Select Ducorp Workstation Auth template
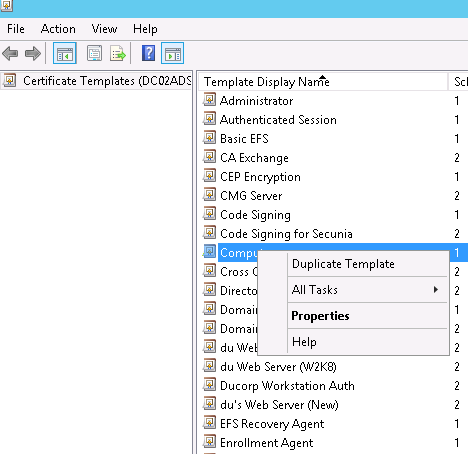The image size is (468, 454). point(287,386)
